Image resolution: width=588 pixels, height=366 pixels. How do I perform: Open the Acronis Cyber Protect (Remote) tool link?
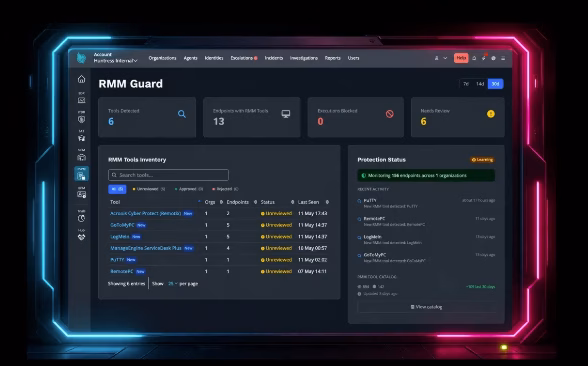pos(146,213)
